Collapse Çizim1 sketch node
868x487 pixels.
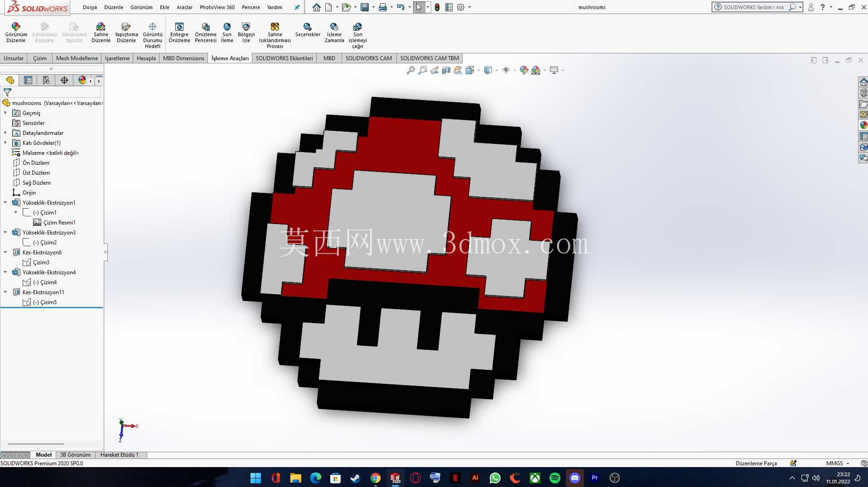(16, 212)
